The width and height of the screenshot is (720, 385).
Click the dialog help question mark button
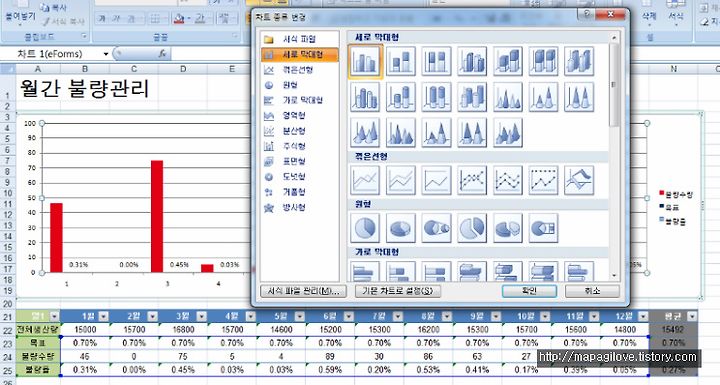(586, 15)
